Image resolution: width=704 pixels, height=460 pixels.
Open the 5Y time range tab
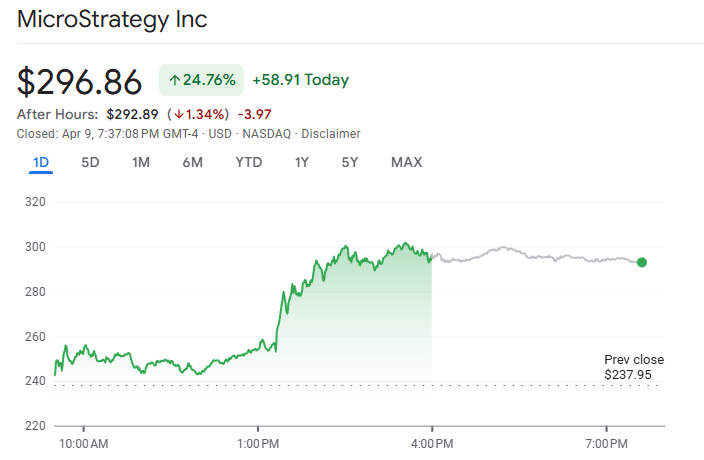click(349, 162)
